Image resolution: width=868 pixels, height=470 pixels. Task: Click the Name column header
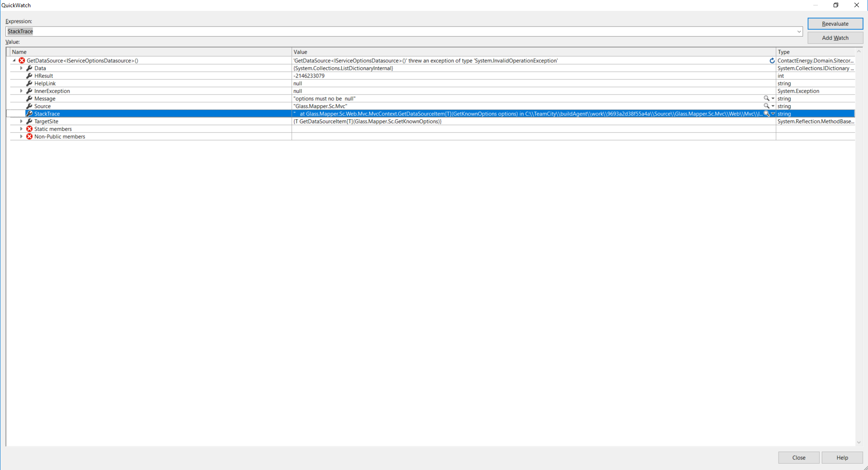pyautogui.click(x=151, y=52)
